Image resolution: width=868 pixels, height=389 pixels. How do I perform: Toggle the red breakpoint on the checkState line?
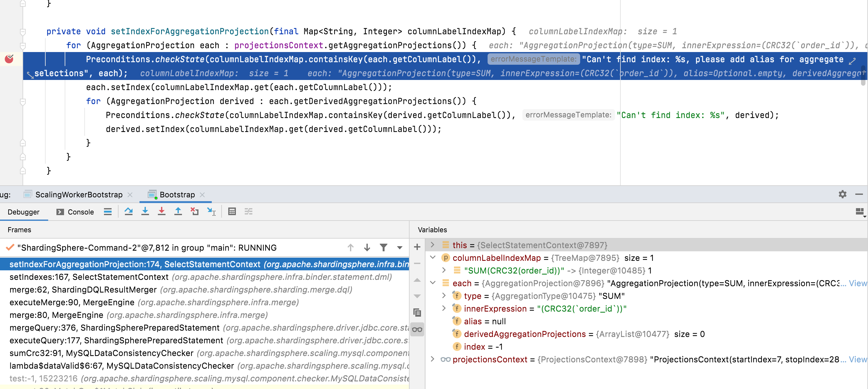[9, 59]
